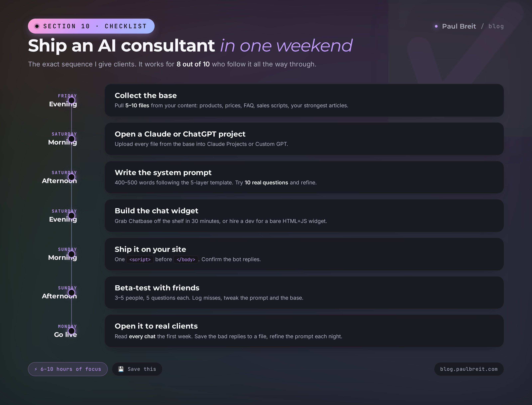Image resolution: width=532 pixels, height=405 pixels.
Task: Click the Section 10 Checklist badge
Action: [x=91, y=26]
